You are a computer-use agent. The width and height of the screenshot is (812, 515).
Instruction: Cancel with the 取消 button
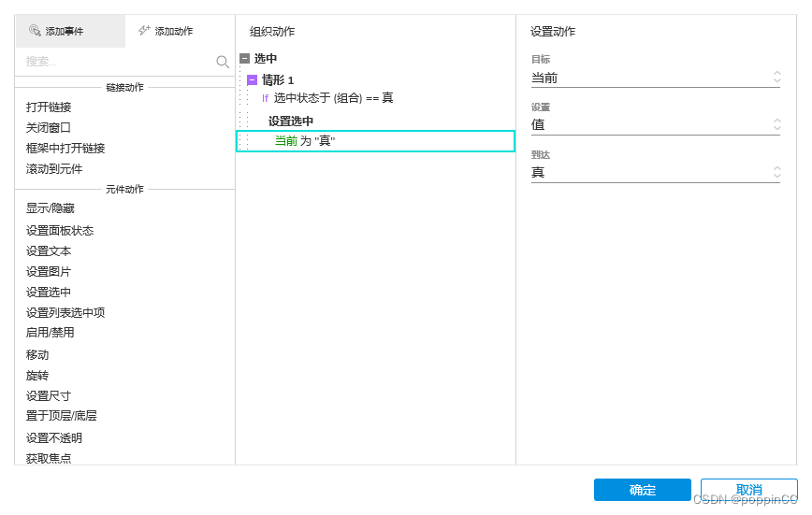tap(748, 490)
